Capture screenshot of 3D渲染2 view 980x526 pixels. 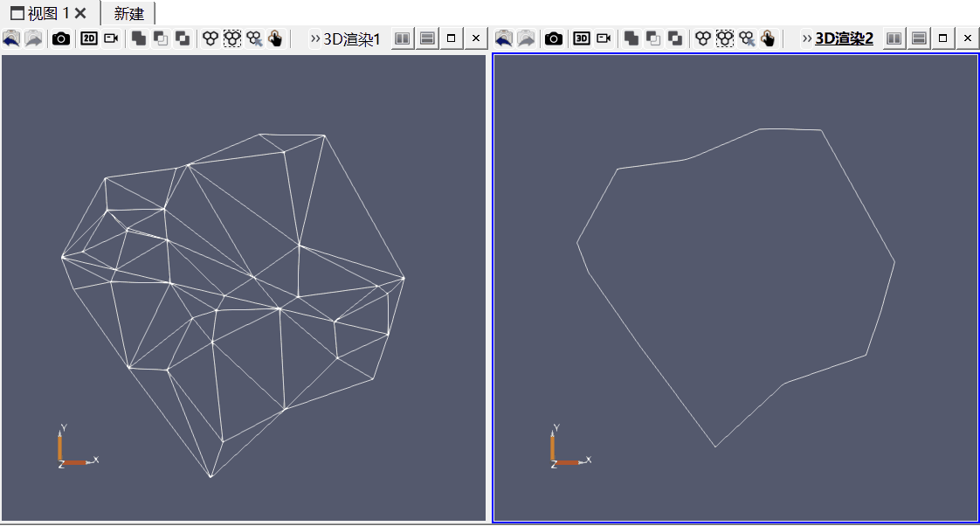coord(553,38)
